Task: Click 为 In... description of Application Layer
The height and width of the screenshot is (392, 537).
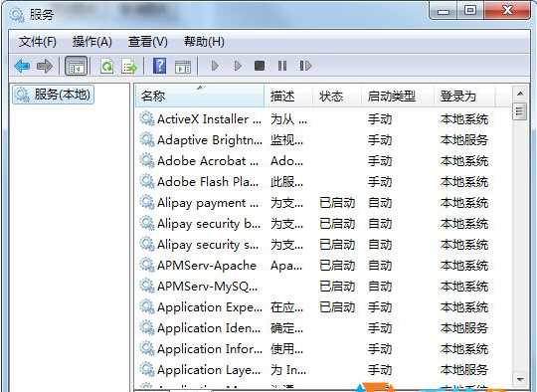Action: tap(288, 370)
